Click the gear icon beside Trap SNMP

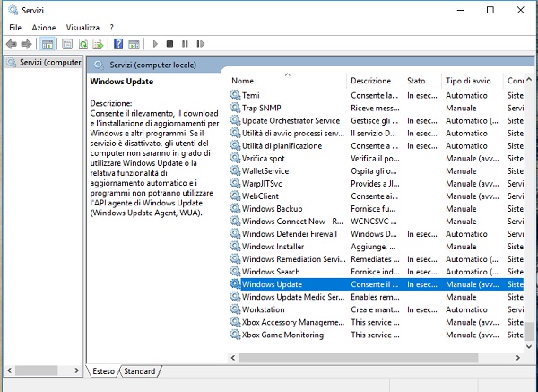click(x=235, y=108)
